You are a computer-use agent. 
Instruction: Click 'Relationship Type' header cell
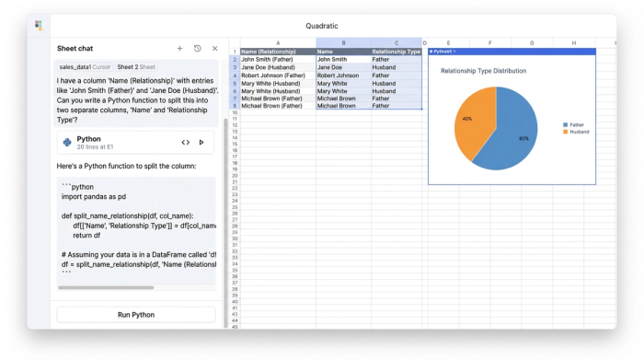pos(397,52)
